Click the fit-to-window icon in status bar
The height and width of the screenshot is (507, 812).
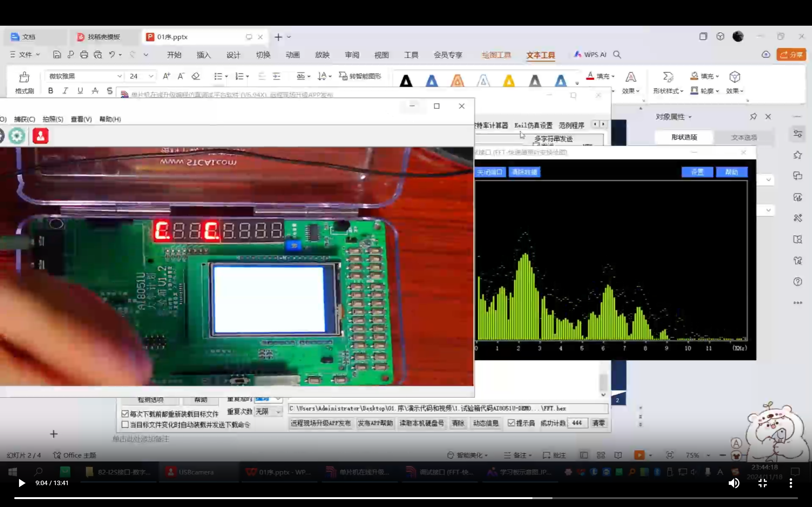pyautogui.click(x=670, y=455)
